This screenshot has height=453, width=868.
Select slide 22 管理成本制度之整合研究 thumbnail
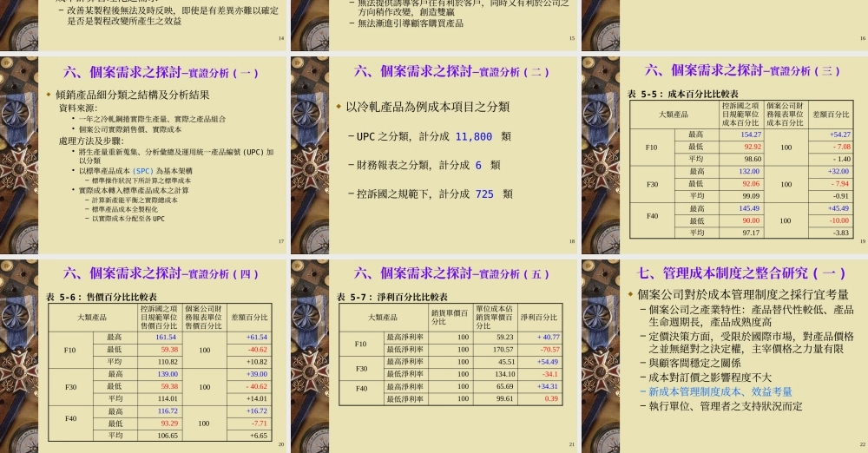(725, 356)
